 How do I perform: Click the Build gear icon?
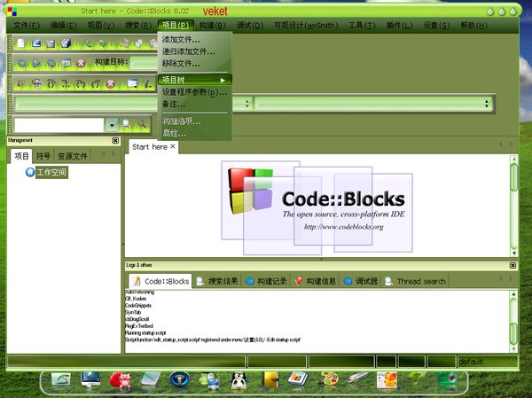click(x=21, y=63)
